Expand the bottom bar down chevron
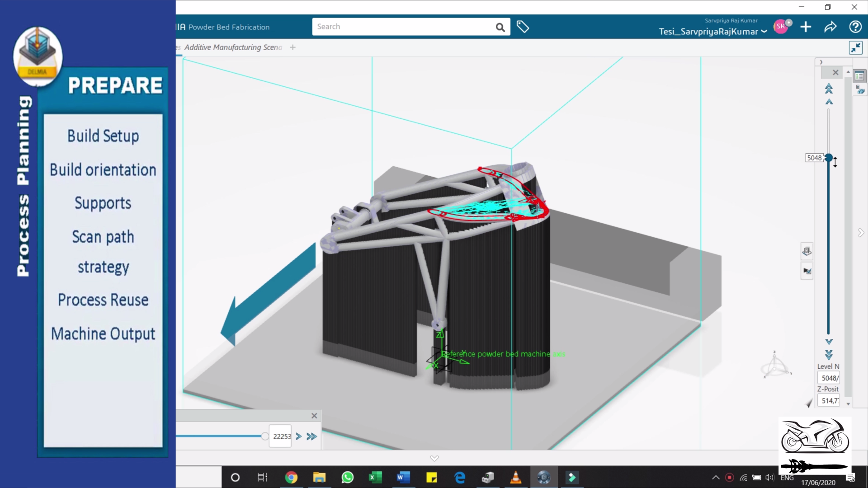Viewport: 868px width, 488px height. click(434, 458)
